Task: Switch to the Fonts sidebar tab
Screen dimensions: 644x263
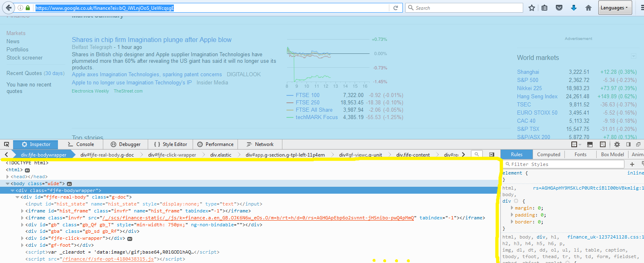Action: [580, 155]
